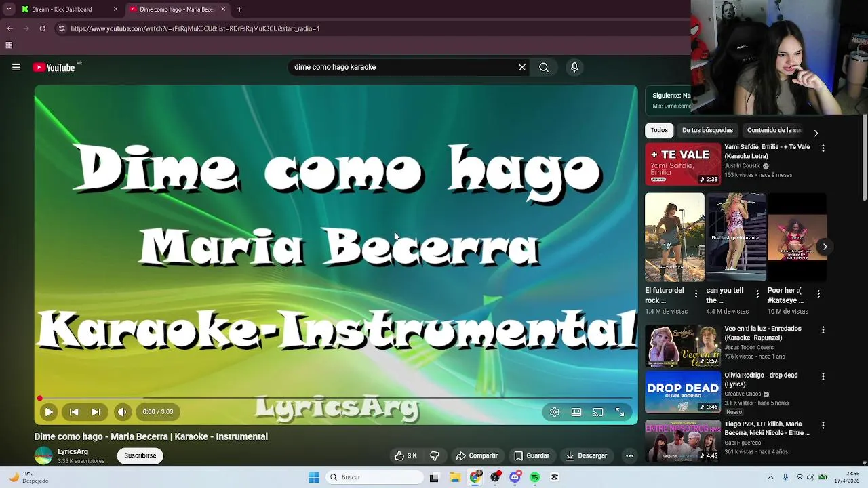The height and width of the screenshot is (488, 868).
Task: Skip to the next video
Action: point(96,411)
